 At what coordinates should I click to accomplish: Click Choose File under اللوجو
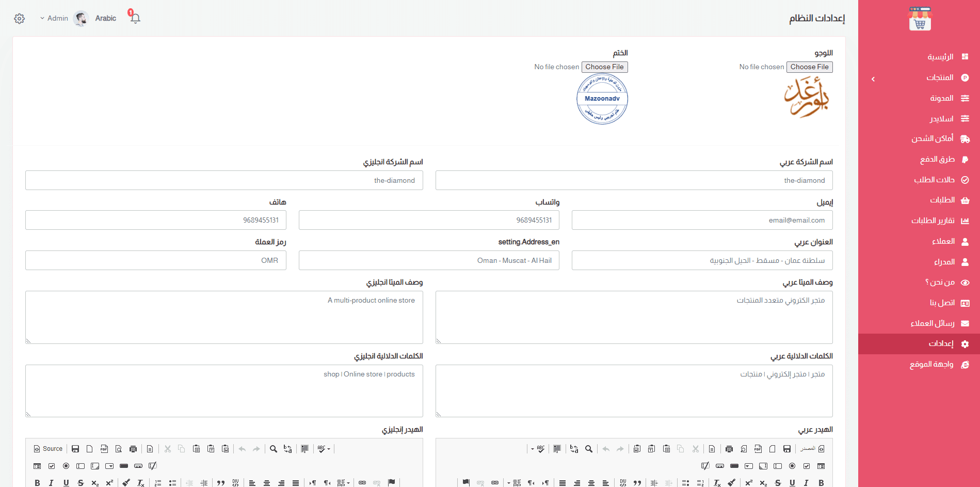(x=809, y=67)
